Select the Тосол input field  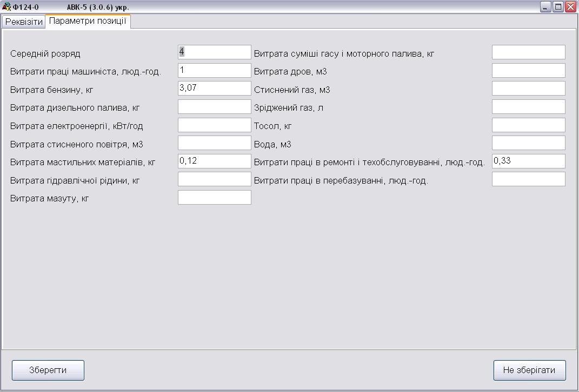click(x=528, y=125)
